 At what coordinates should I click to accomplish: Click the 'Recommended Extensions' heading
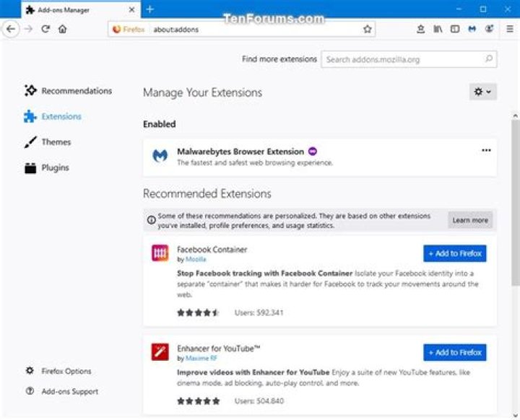(x=207, y=193)
